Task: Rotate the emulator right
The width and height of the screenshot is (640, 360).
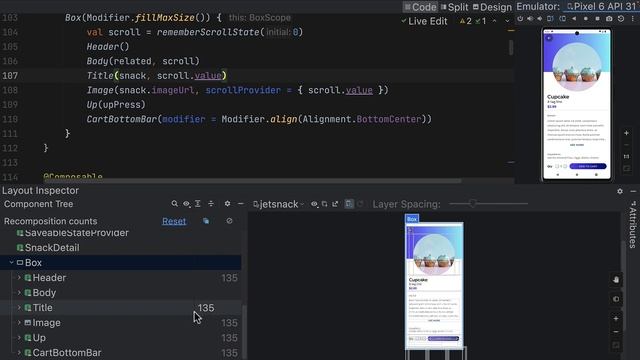Action: 562,19
